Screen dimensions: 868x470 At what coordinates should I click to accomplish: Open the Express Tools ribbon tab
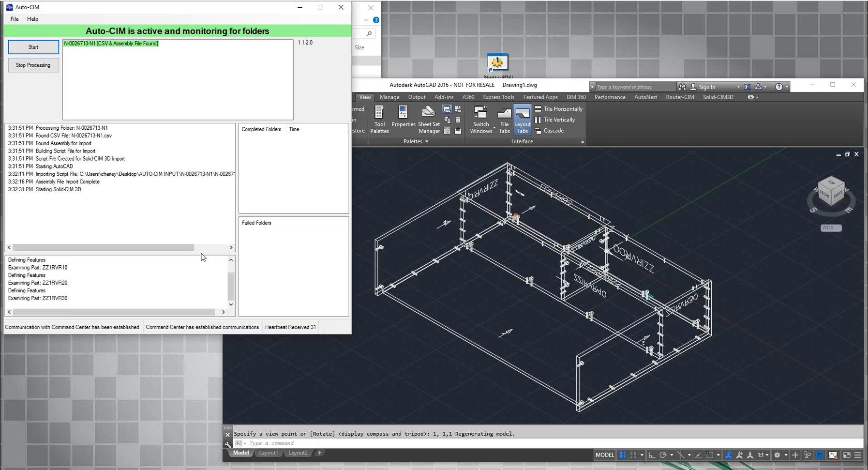click(x=498, y=97)
